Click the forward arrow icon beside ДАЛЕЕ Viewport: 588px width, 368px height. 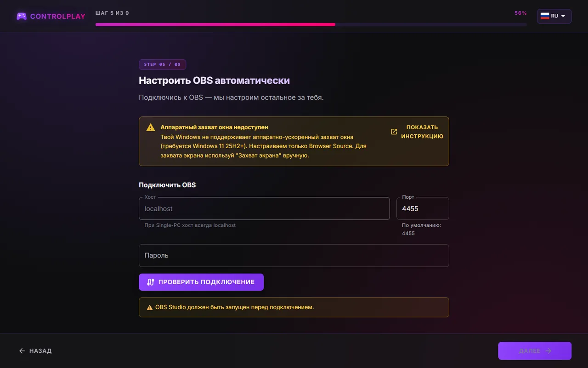[x=548, y=351]
